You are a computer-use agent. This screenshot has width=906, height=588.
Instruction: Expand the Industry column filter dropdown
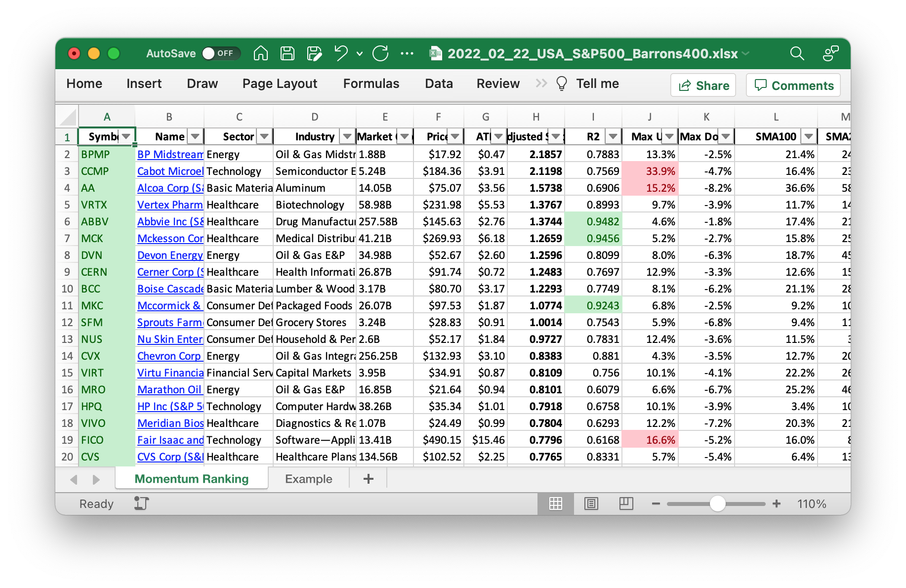point(347,136)
